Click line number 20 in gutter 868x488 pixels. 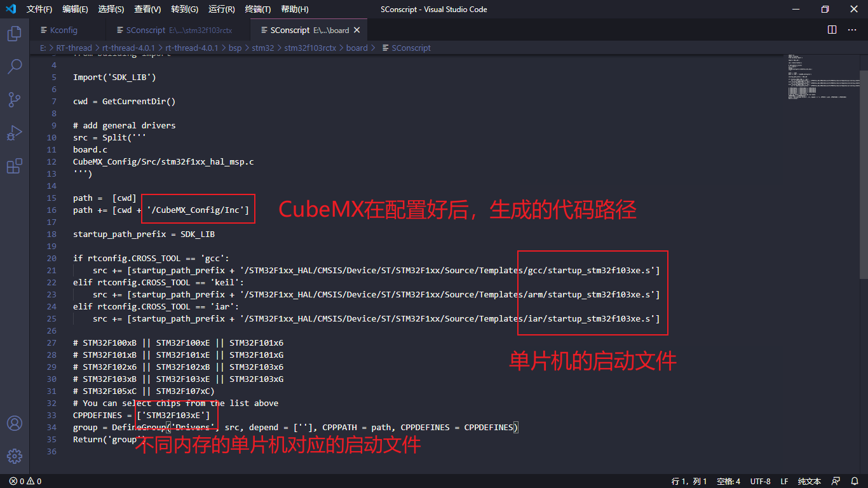click(x=51, y=258)
